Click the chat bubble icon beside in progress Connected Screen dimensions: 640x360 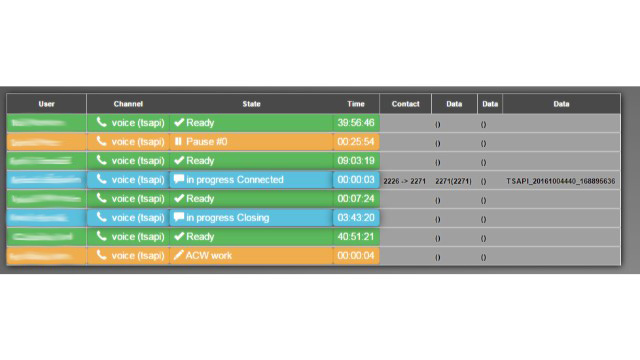(179, 179)
